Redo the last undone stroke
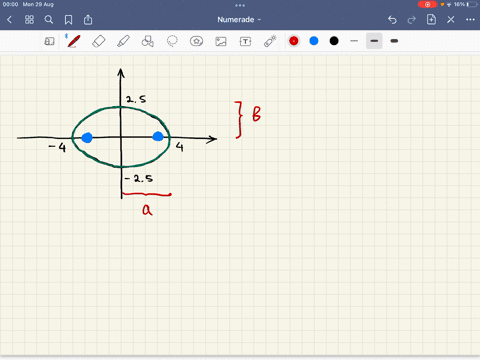480x360 pixels. point(412,20)
